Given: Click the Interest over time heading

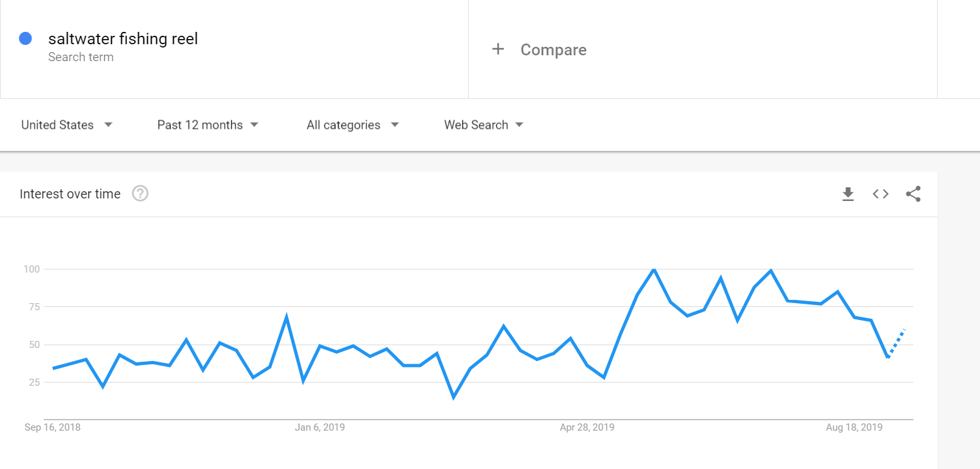Looking at the screenshot, I should 70,194.
